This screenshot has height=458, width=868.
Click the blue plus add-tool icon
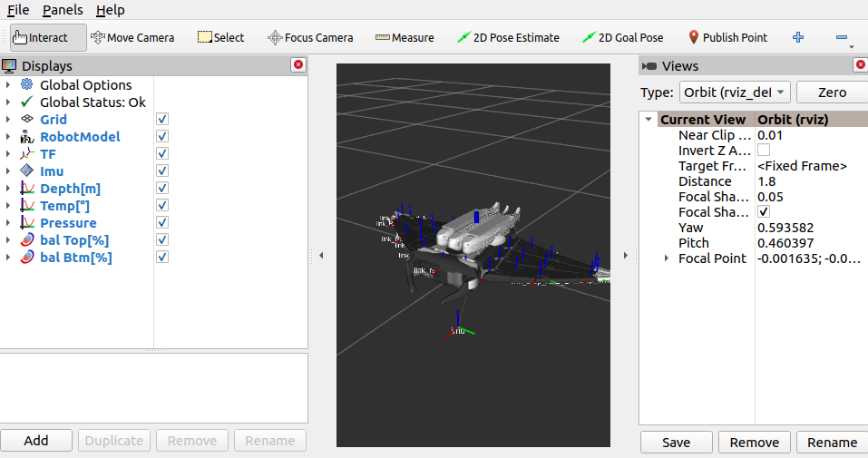[798, 38]
